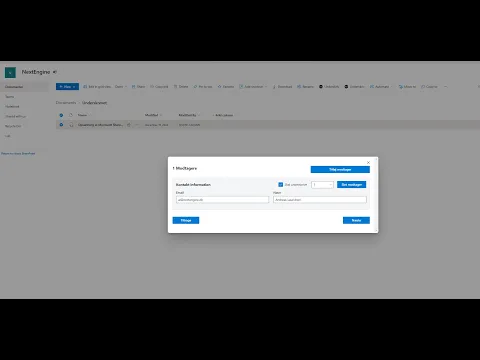480x360 pixels.
Task: Click the Underskrevet breadcrumb text
Action: coord(95,103)
